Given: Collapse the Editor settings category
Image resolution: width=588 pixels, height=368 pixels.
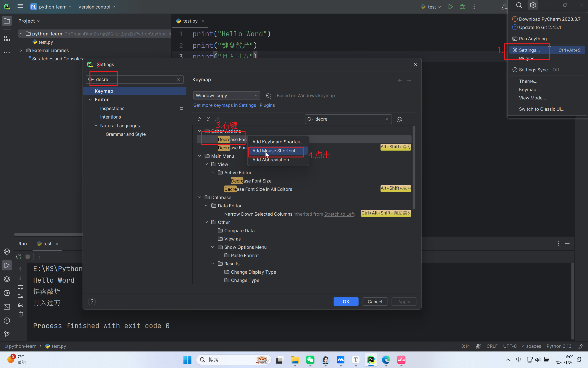Looking at the screenshot, I should click(x=90, y=100).
